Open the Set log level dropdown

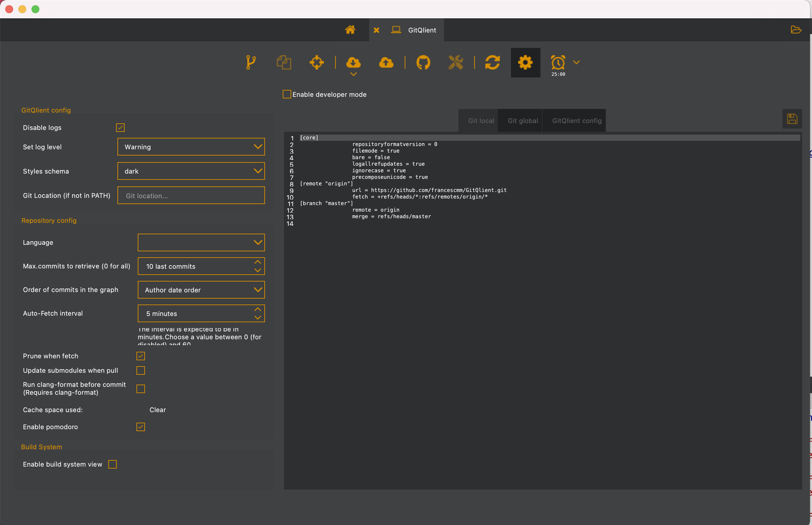[191, 147]
